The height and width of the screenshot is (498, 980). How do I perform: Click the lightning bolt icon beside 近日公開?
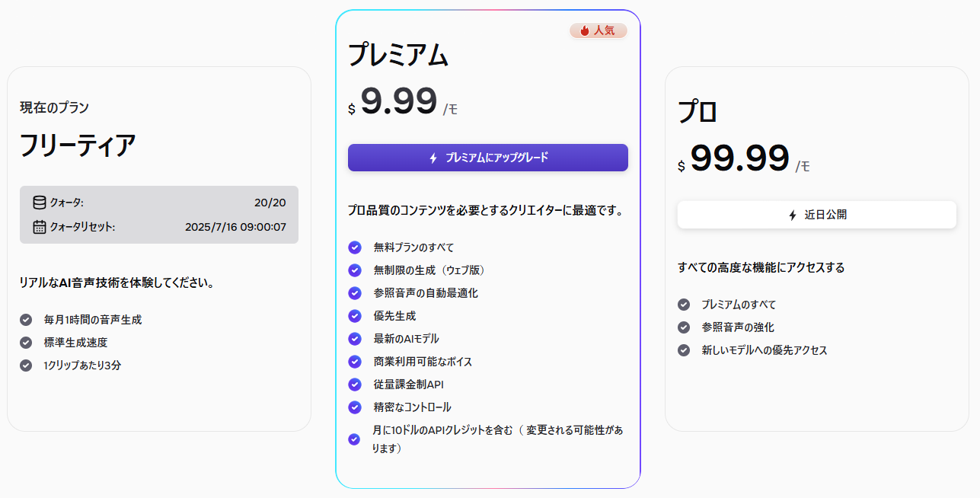click(x=793, y=215)
